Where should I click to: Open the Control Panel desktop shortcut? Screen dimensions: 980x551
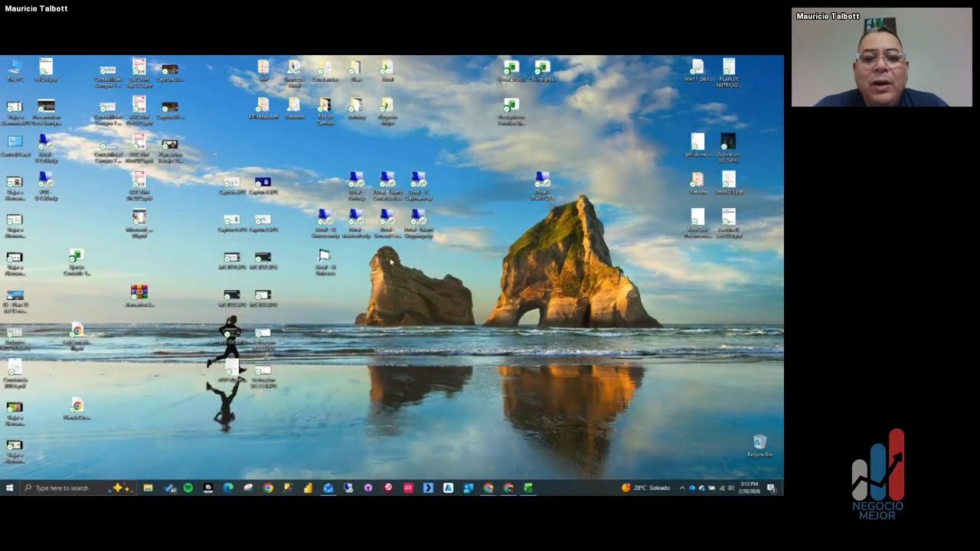(15, 145)
